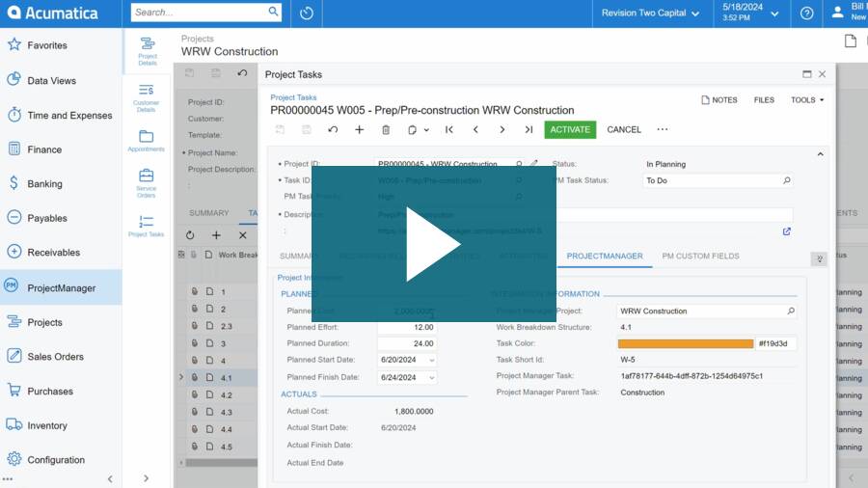Expand row 4.1 in the background task grid

coord(181,377)
